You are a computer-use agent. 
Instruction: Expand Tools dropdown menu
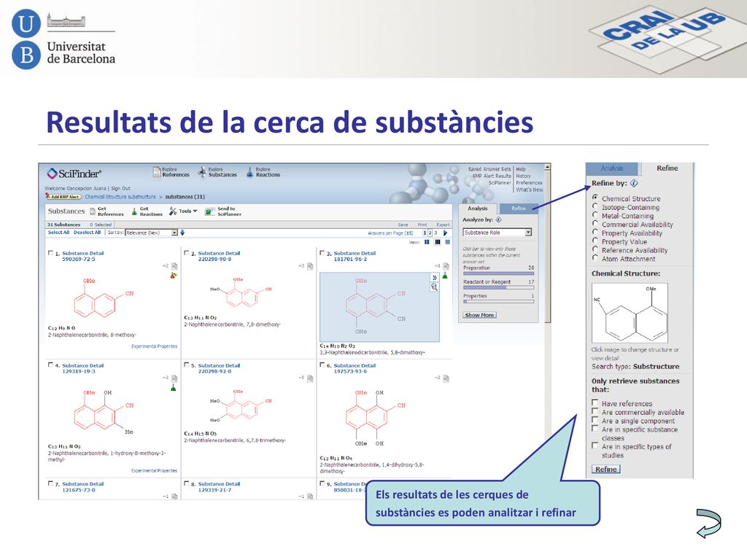coord(183,211)
